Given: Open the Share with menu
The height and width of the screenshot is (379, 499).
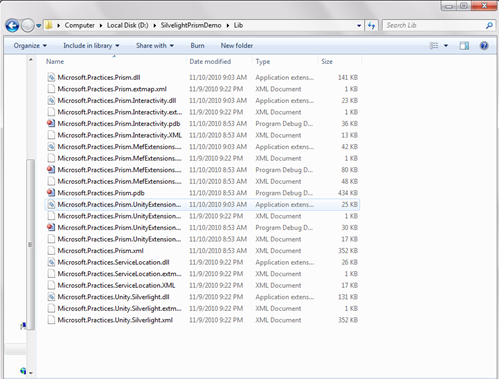Looking at the screenshot, I should click(155, 46).
